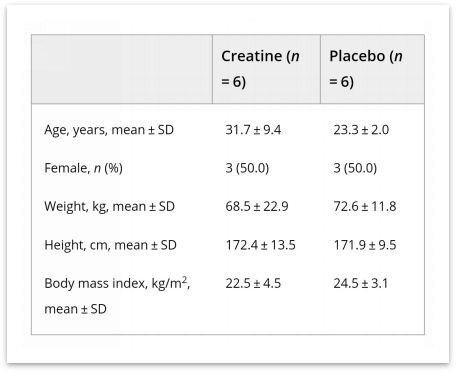Click the placebo BMI value 24.5 ± 3.1
Screen dimensions: 457x373
pyautogui.click(x=361, y=283)
